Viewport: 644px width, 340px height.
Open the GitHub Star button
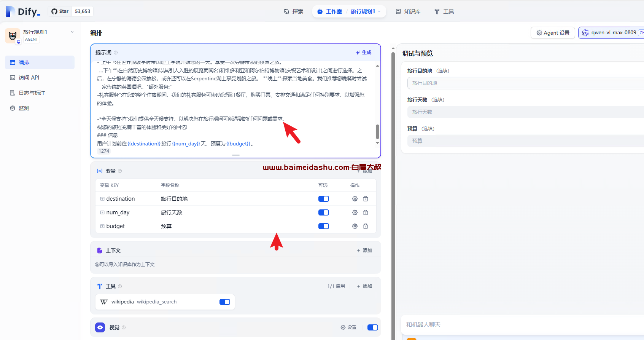(72, 11)
